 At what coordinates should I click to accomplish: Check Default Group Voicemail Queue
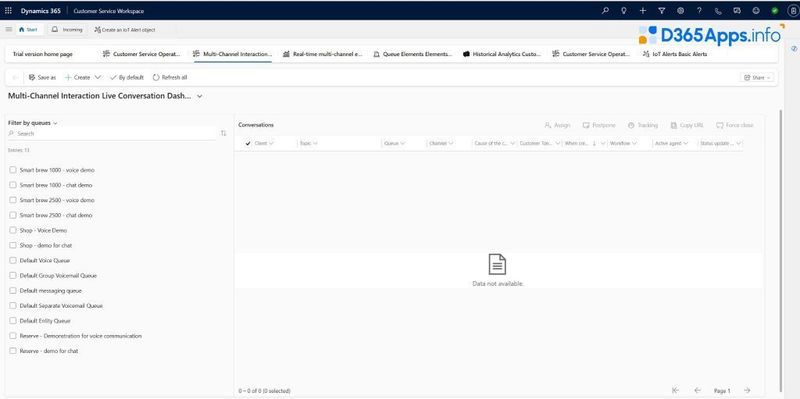click(13, 276)
